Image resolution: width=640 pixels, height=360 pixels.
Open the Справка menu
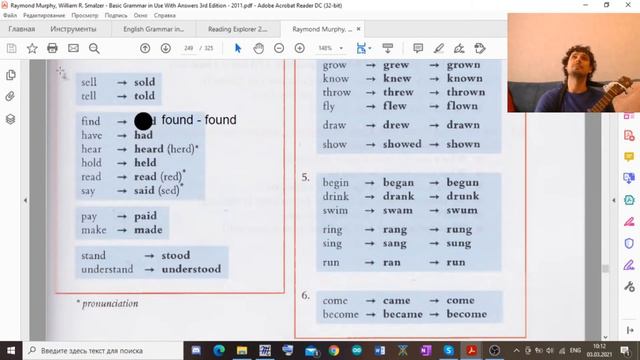tap(165, 16)
